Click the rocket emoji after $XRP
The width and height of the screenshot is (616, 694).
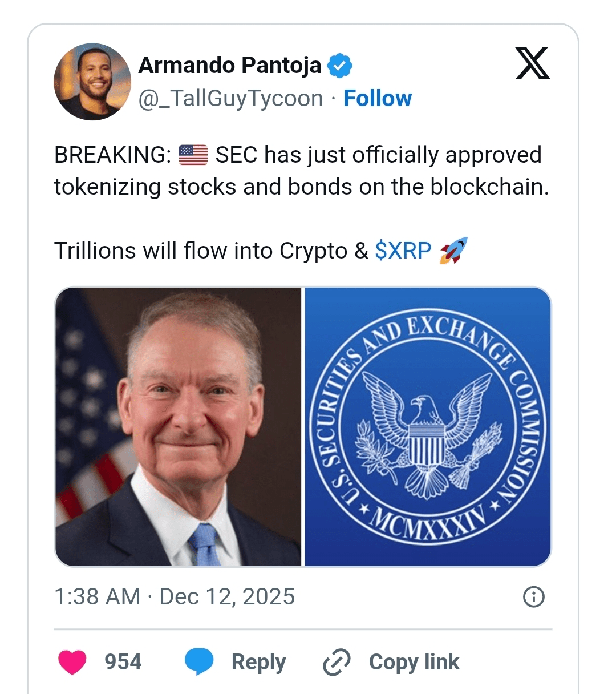coord(453,251)
